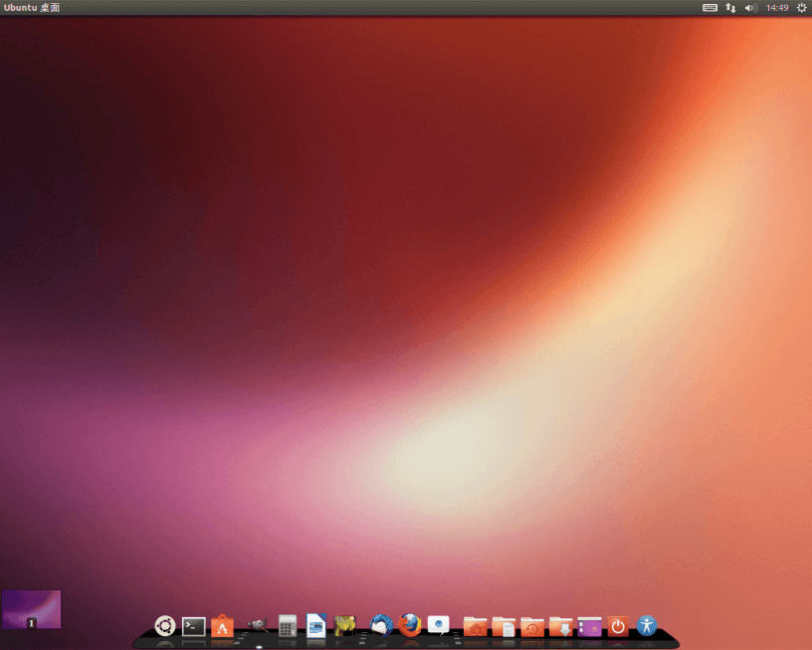Click the universal access icon in the dock
This screenshot has width=812, height=650.
click(x=646, y=627)
